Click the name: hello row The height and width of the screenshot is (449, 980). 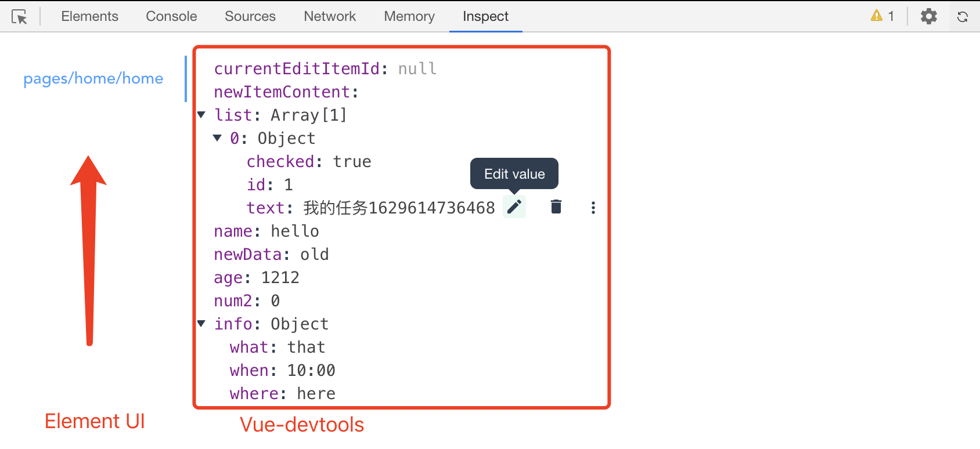266,231
